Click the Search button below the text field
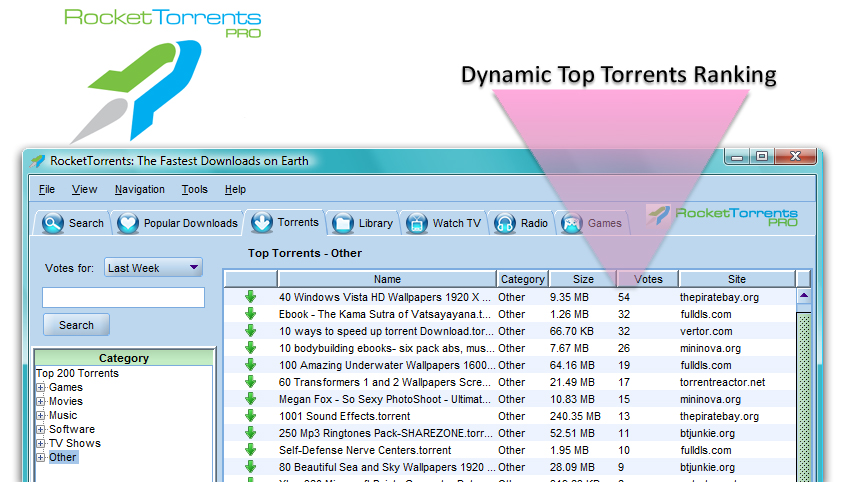The height and width of the screenshot is (482, 846). 76,325
